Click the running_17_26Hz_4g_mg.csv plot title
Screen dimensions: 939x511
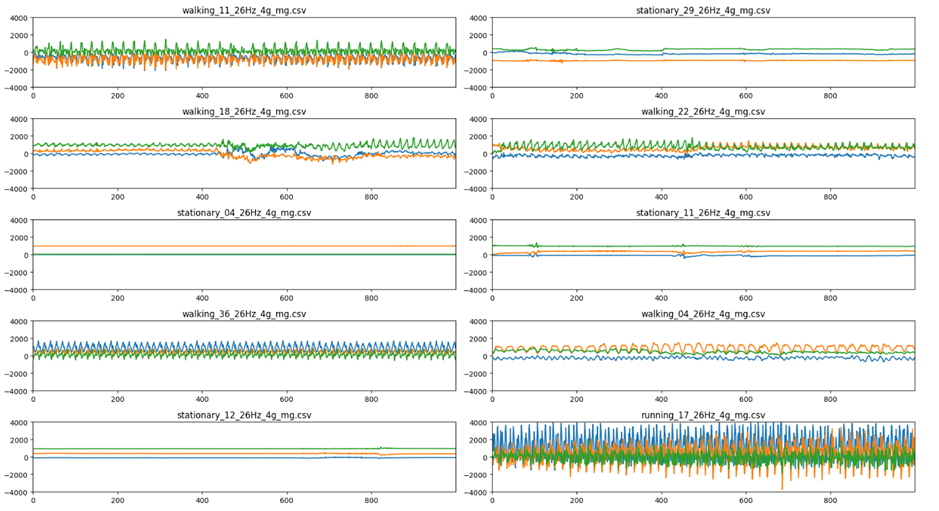pos(704,415)
